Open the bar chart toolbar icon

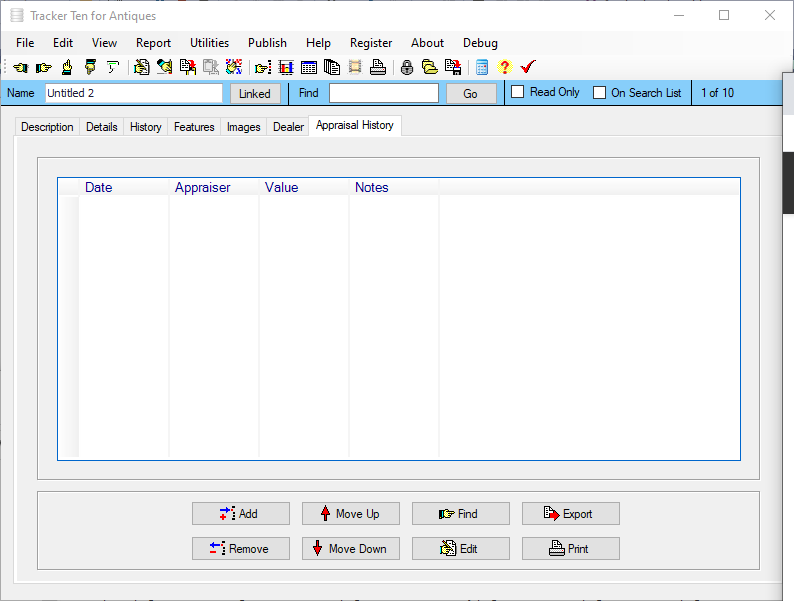pyautogui.click(x=286, y=67)
